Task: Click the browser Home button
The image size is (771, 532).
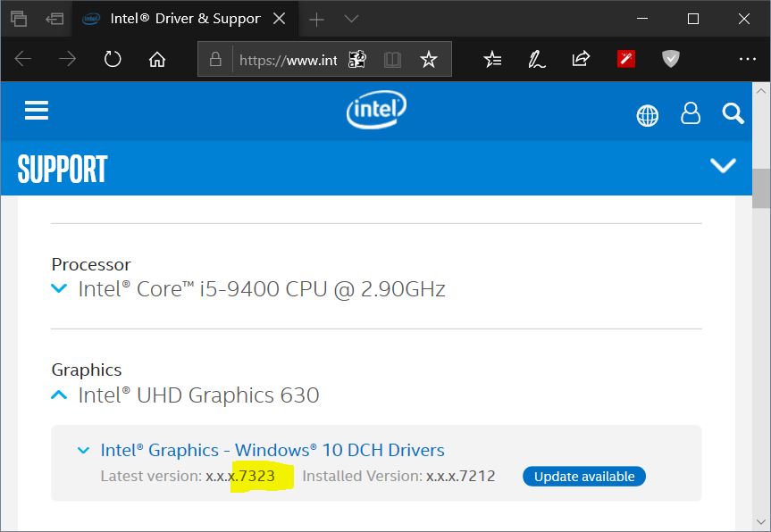Action: click(157, 60)
